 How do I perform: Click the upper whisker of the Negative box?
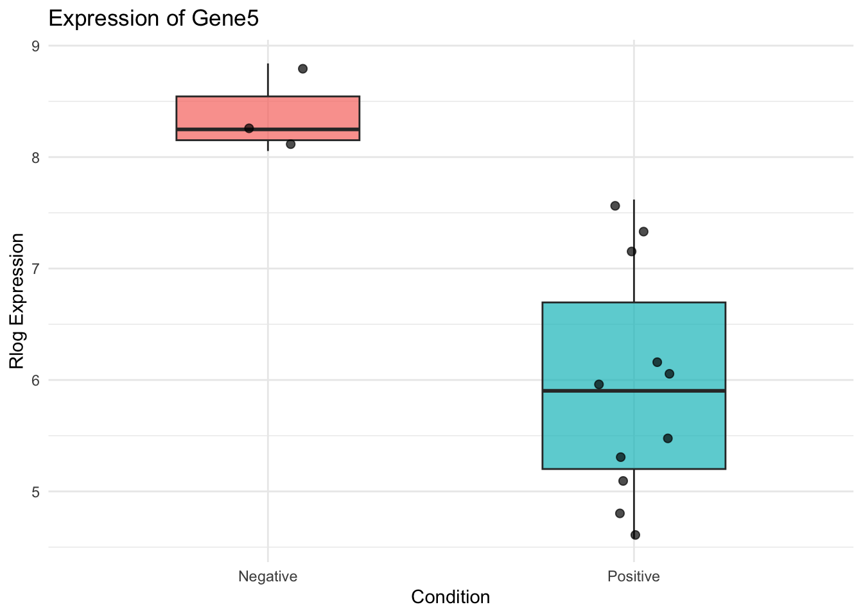pyautogui.click(x=268, y=80)
